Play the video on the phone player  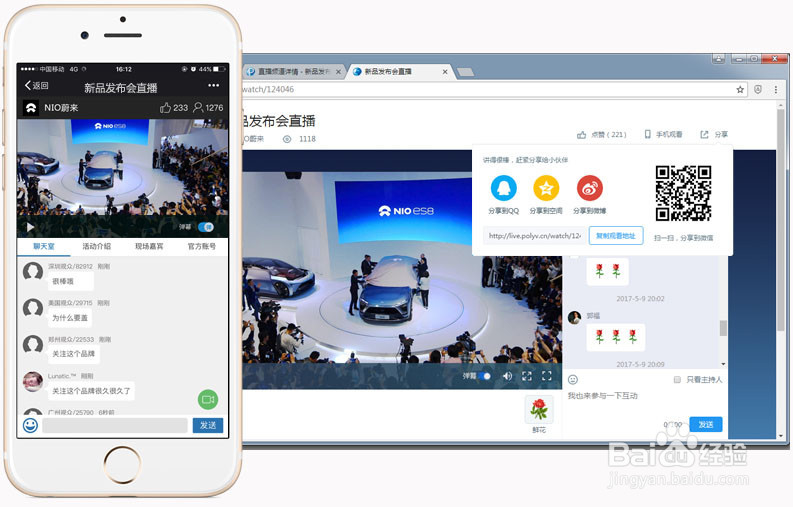pyautogui.click(x=30, y=227)
